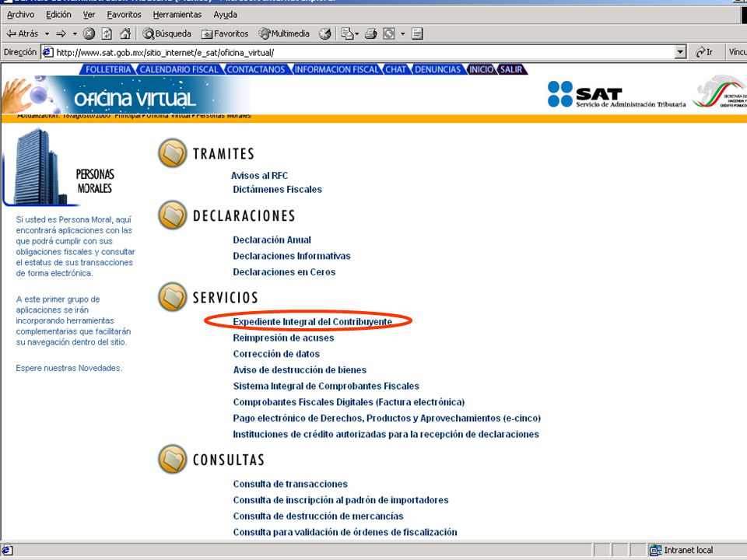Click the history icon next to Multimedia
The image size is (747, 560).
(x=325, y=33)
